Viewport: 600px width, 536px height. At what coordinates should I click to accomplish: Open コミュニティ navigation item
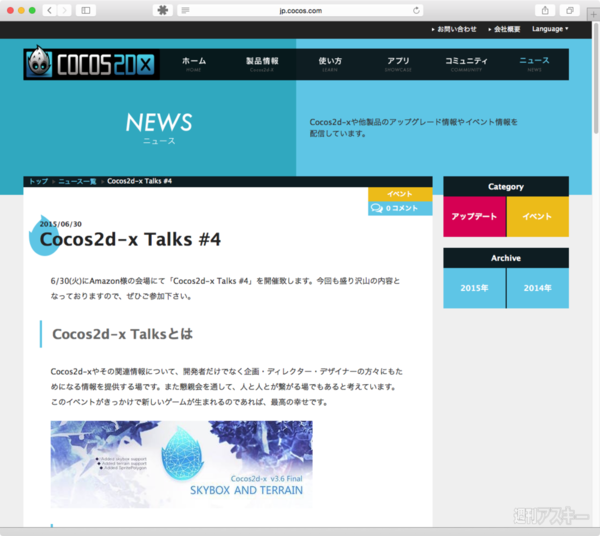466,64
